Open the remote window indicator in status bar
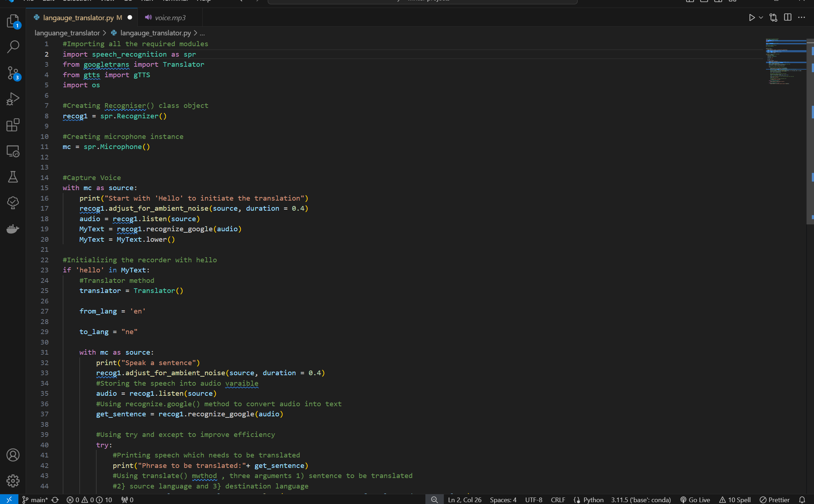Viewport: 814px width, 504px height. pyautogui.click(x=9, y=499)
